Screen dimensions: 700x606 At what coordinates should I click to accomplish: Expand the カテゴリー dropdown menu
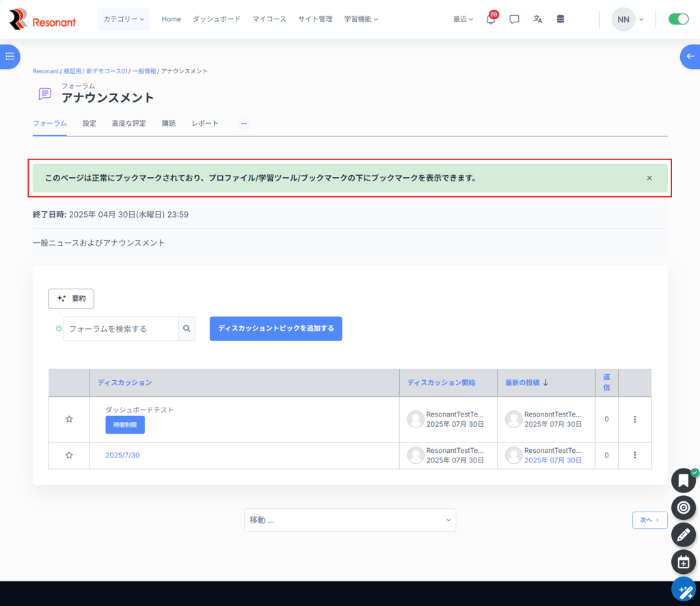click(x=124, y=19)
